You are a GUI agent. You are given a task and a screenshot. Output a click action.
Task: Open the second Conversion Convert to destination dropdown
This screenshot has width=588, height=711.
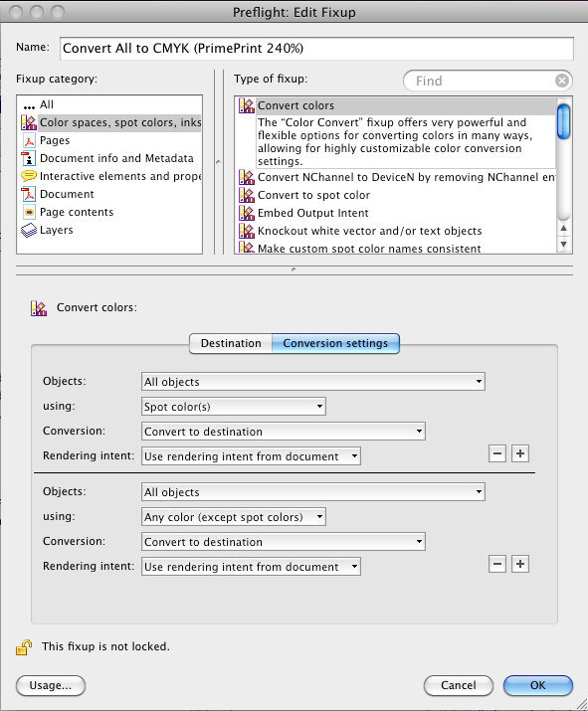pos(284,542)
